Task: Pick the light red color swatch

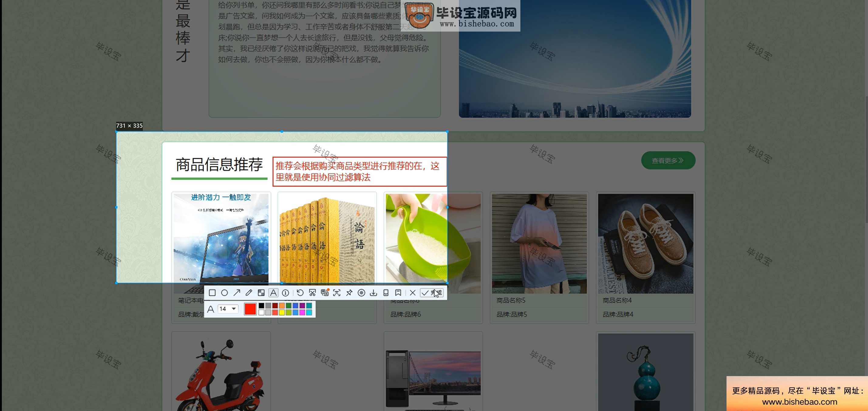Action: (275, 312)
